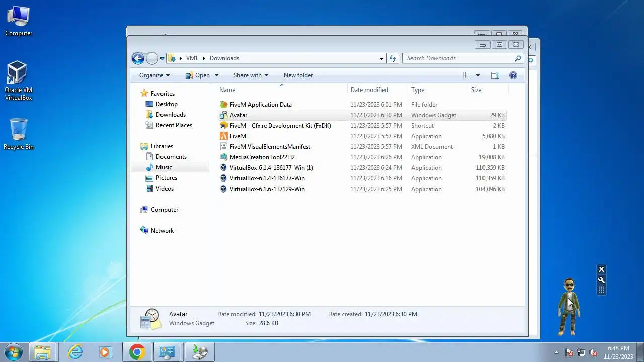The height and width of the screenshot is (362, 644).
Task: Select VM1 in the address path
Action: click(192, 58)
